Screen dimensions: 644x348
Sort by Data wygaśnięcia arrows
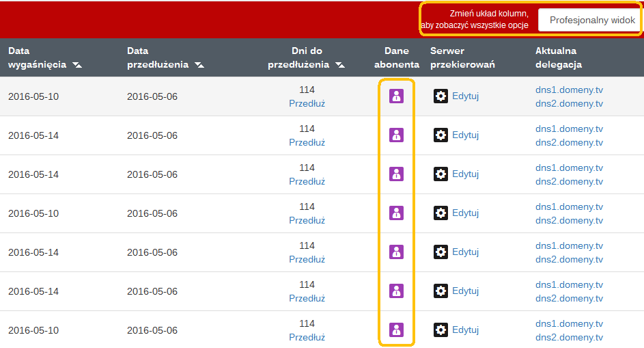[x=77, y=65]
